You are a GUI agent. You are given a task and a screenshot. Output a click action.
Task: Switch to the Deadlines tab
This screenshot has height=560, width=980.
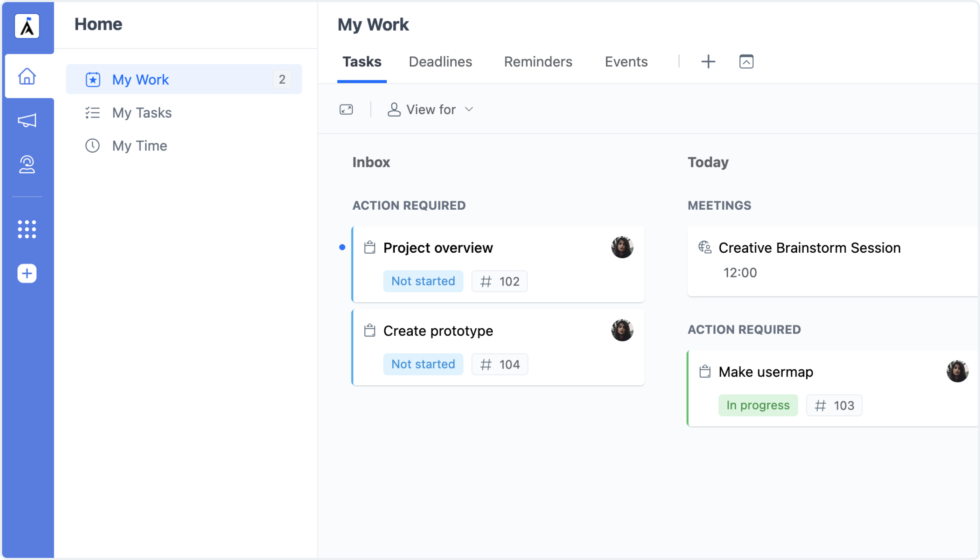click(440, 62)
